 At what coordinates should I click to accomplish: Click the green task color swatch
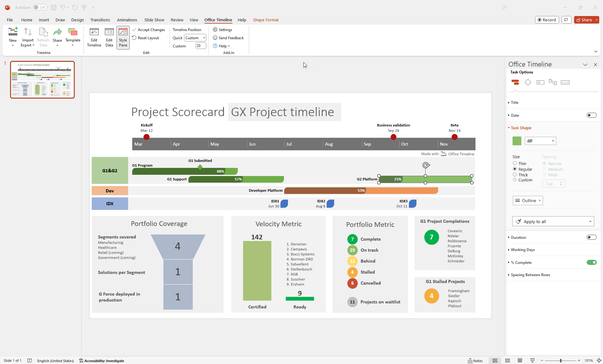click(517, 141)
